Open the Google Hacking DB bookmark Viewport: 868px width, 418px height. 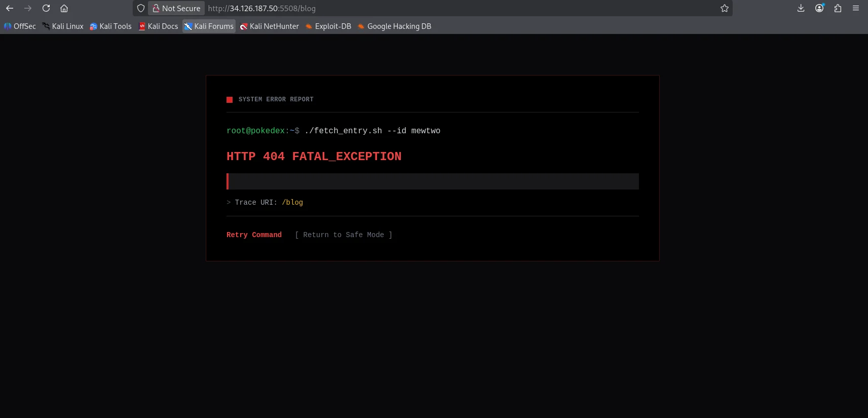tap(394, 26)
